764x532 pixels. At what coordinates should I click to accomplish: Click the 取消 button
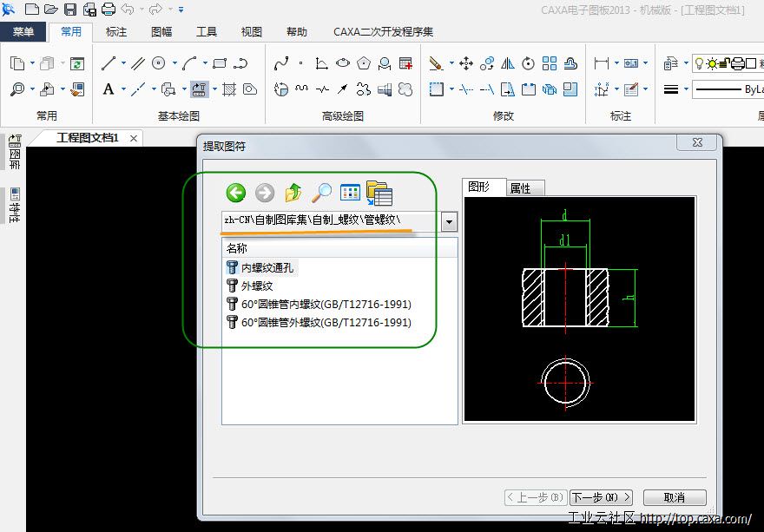(675, 497)
